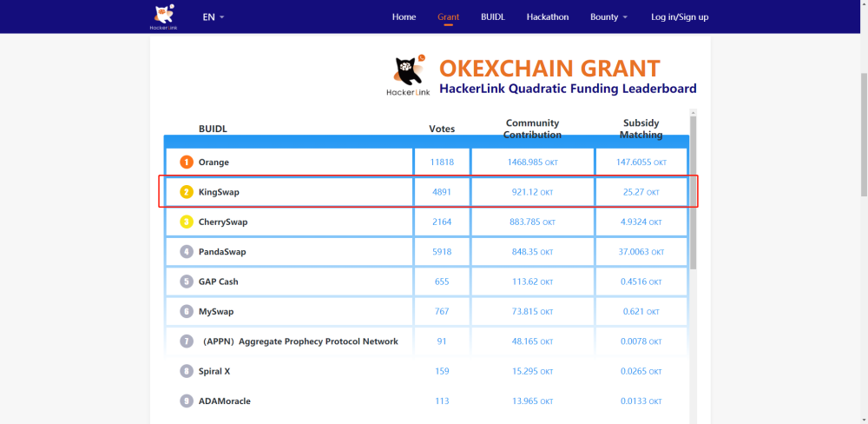Click the HackerLink cat logo in navbar

point(164,17)
